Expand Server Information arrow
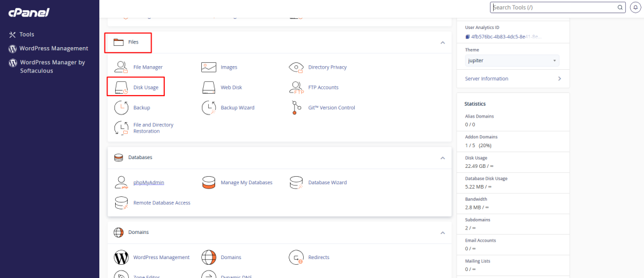This screenshot has height=278, width=644. coord(559,79)
